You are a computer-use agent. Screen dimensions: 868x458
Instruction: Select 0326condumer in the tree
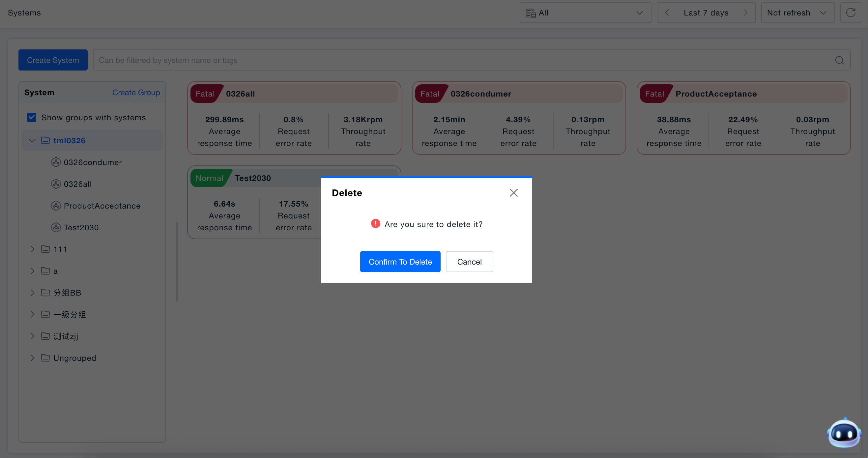click(x=93, y=162)
